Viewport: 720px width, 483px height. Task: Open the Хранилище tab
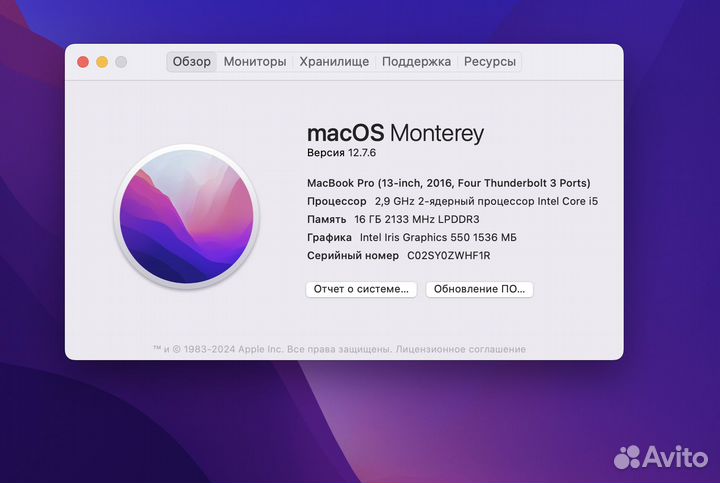click(x=334, y=62)
